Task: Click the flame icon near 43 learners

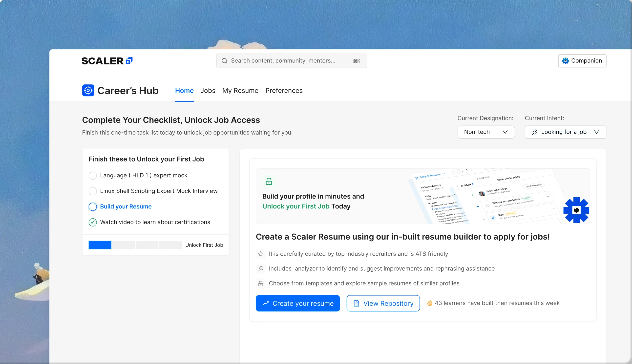Action: pyautogui.click(x=429, y=303)
